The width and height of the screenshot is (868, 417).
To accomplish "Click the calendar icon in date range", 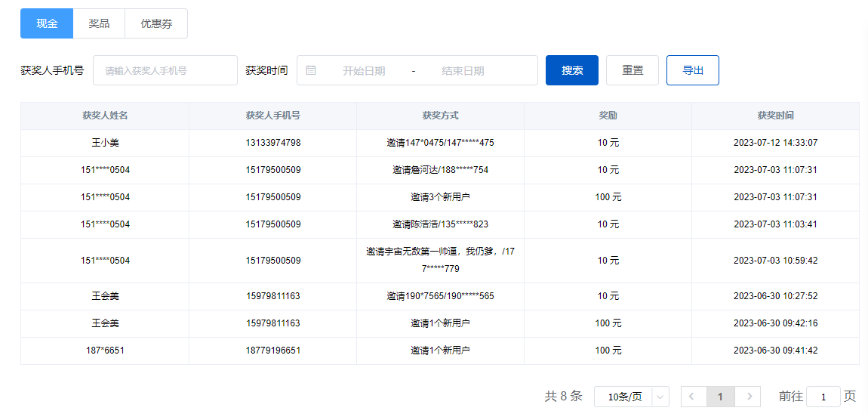I will pyautogui.click(x=311, y=70).
